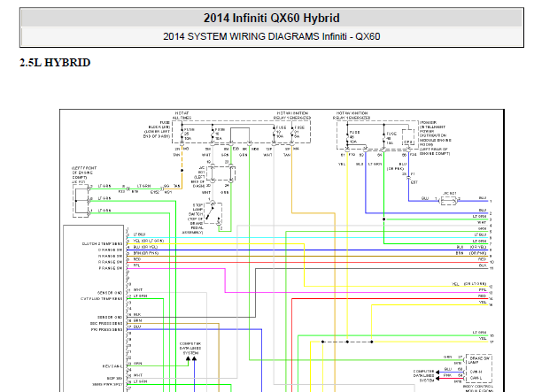Select the 'CLUTCH 2 TEMP SENS' pin label

coord(102,243)
